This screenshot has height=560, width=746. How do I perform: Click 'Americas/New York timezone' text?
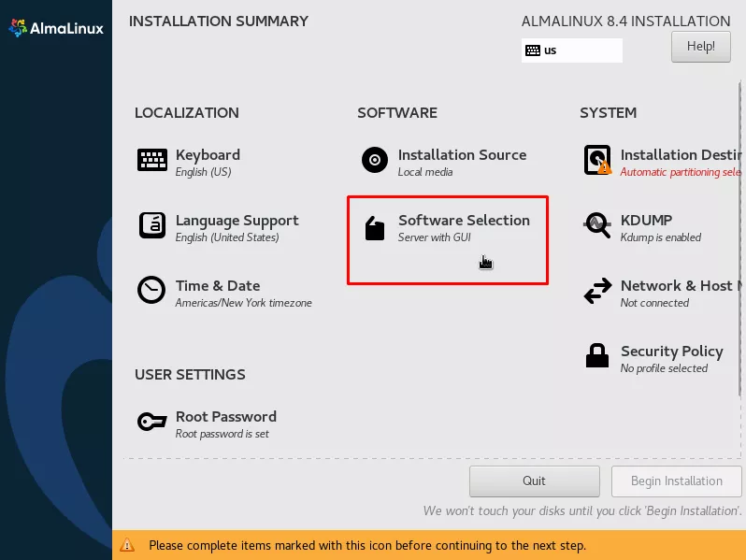(244, 303)
